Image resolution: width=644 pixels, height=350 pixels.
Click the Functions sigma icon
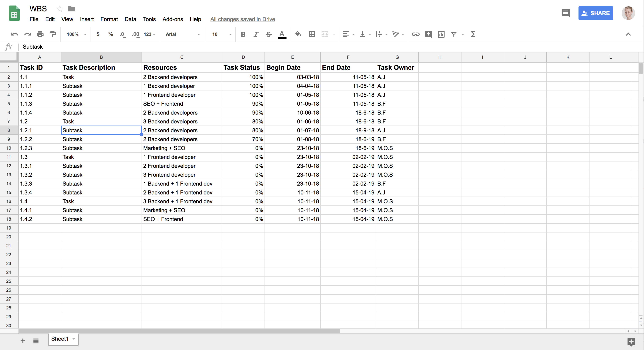pyautogui.click(x=473, y=34)
